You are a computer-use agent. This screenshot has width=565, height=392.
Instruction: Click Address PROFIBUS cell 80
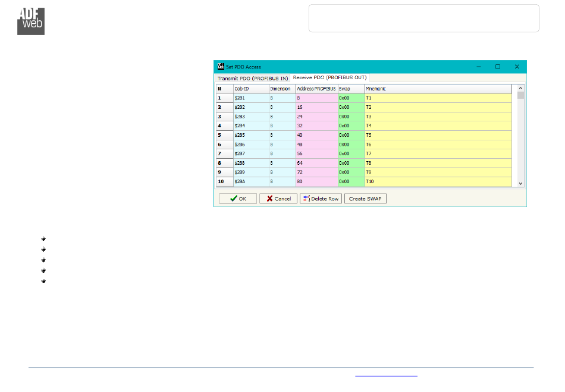coord(317,181)
